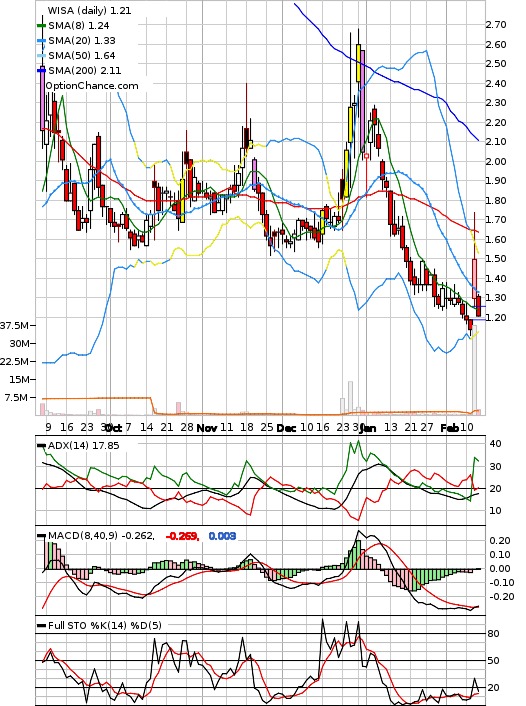Screen dimensions: 526x706
Task: Click the Dec label on date axis
Action: [x=286, y=428]
